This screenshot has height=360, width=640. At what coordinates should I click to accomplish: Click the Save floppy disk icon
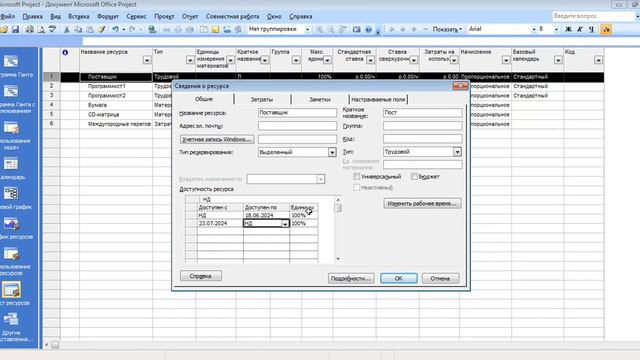pyautogui.click(x=16, y=29)
